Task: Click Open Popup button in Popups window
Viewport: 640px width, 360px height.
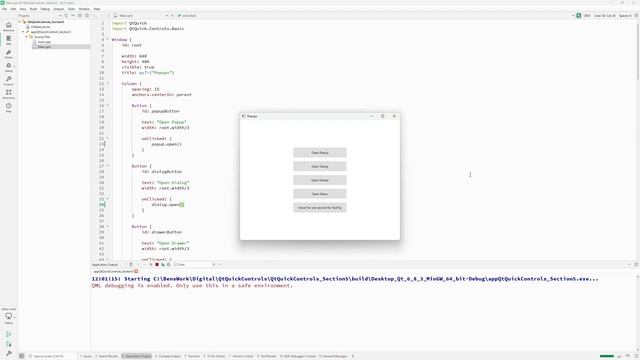Action: point(320,153)
